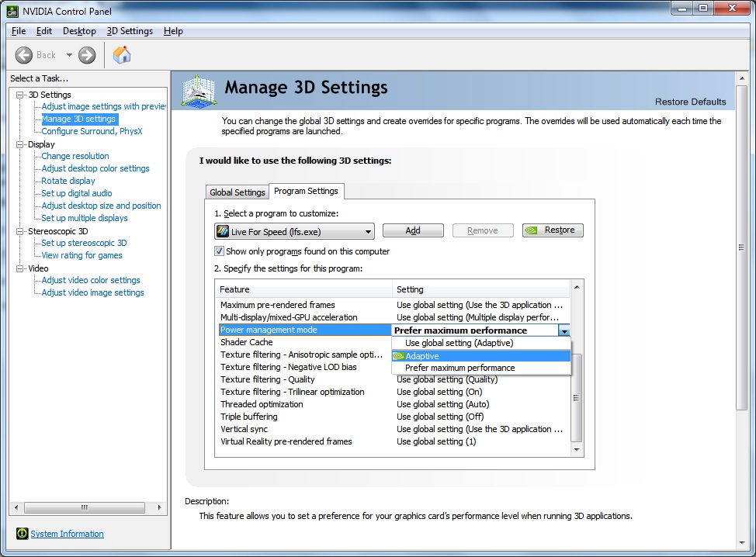Open Adjust video color settings
Viewport: 756px width, 557px height.
(91, 280)
